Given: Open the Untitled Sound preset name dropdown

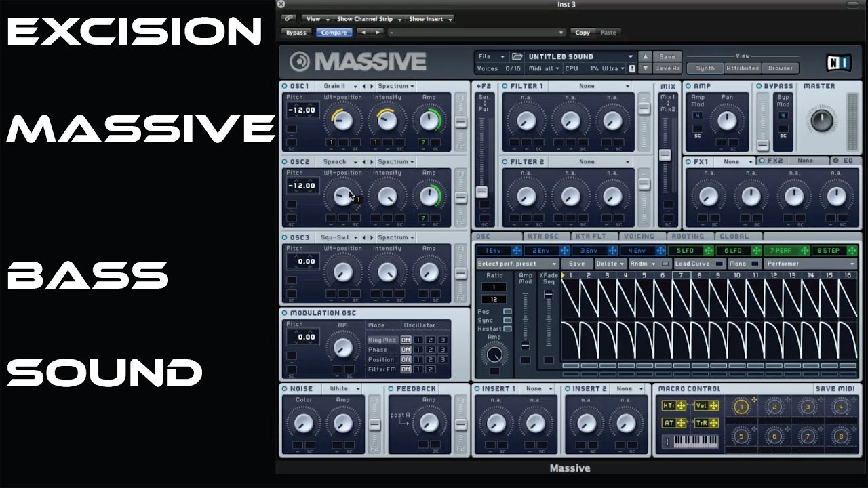Looking at the screenshot, I should pyautogui.click(x=580, y=57).
